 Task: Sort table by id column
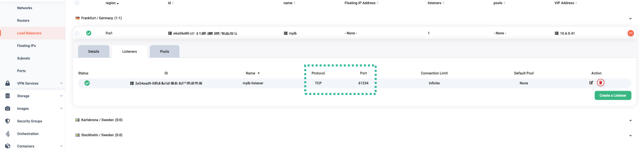coord(171,3)
